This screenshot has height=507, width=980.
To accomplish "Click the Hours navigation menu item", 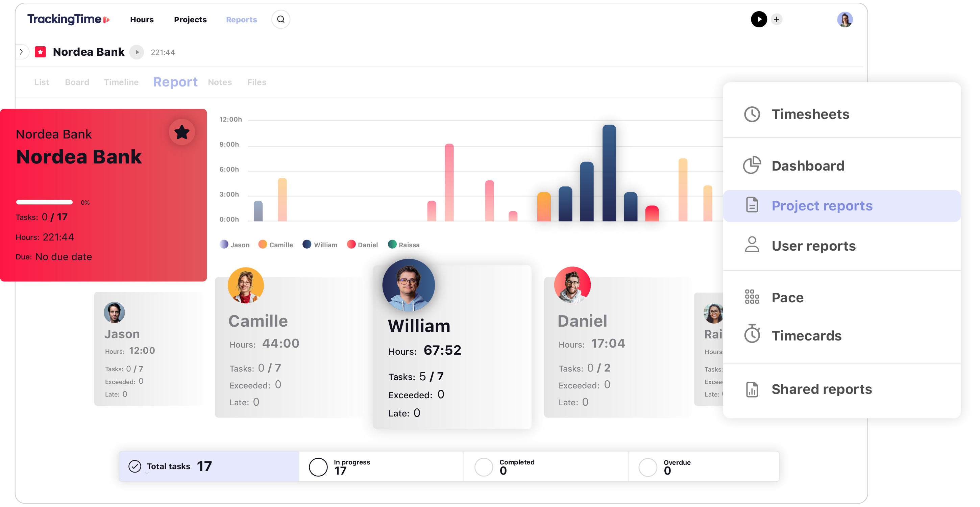I will 142,19.
